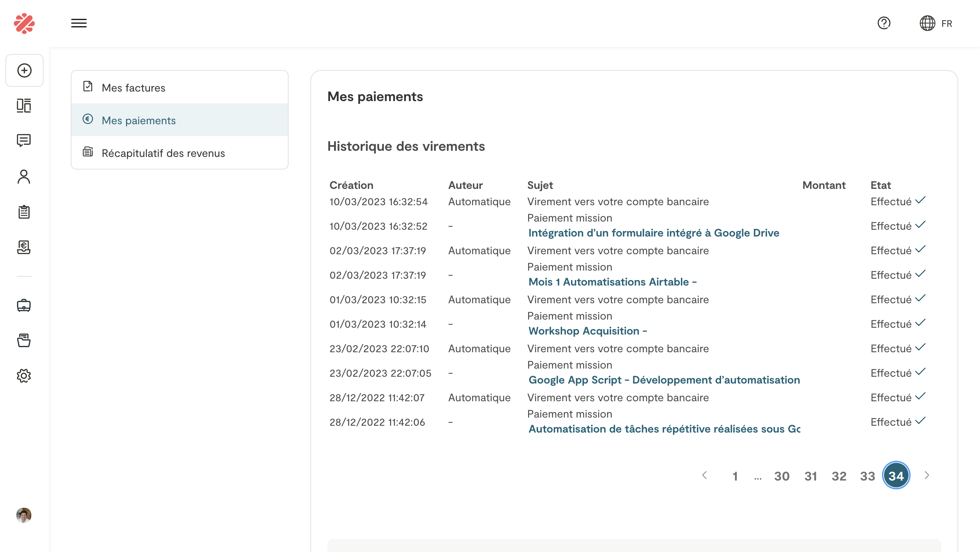Click Virement text in 28/12/2022 11:42:07 row
The width and height of the screenshot is (980, 552).
pyautogui.click(x=618, y=398)
